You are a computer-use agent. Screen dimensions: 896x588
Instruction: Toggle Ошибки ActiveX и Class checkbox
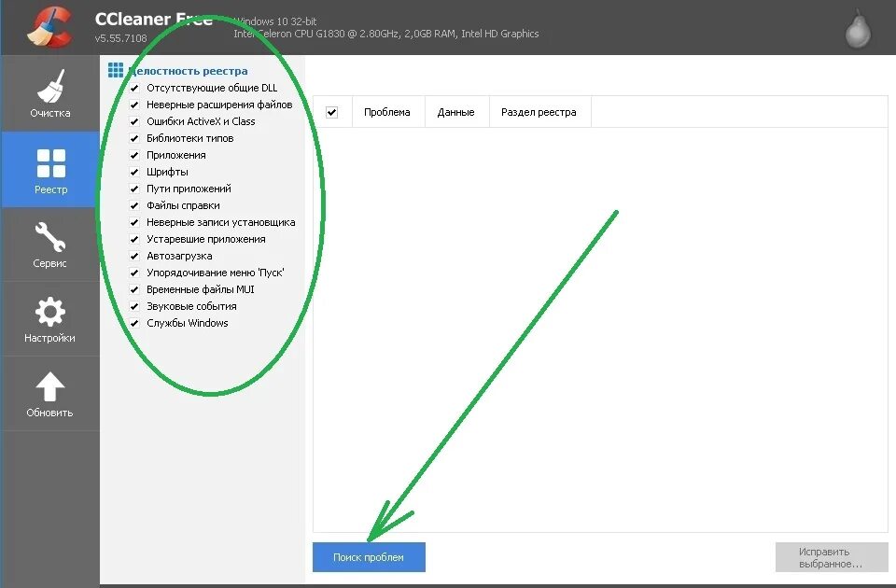134,121
